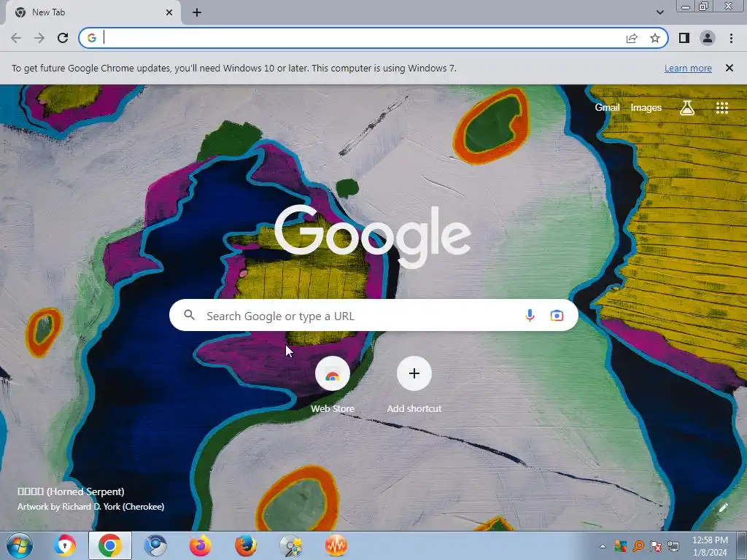The image size is (747, 560).
Task: Open a new tab with plus button
Action: tap(197, 12)
